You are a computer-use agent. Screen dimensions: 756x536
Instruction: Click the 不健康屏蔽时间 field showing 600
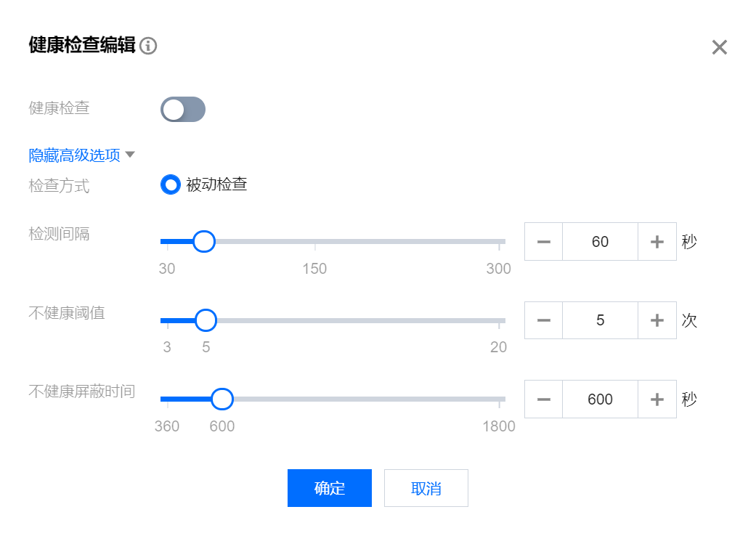[600, 399]
